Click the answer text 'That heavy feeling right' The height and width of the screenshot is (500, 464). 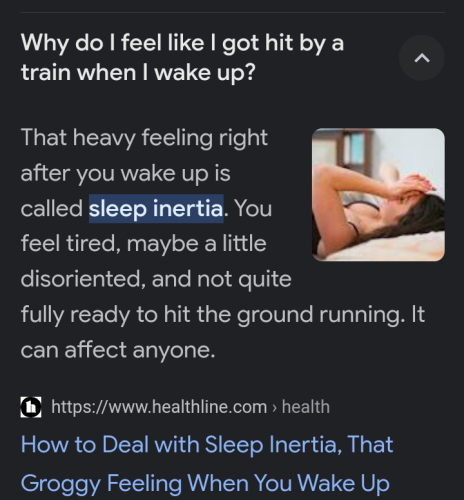click(144, 138)
